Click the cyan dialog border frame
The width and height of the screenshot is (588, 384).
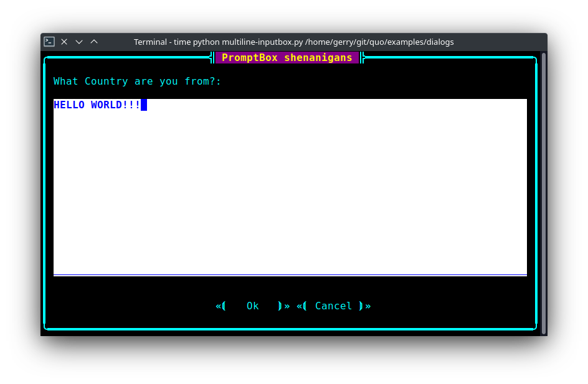point(45,187)
